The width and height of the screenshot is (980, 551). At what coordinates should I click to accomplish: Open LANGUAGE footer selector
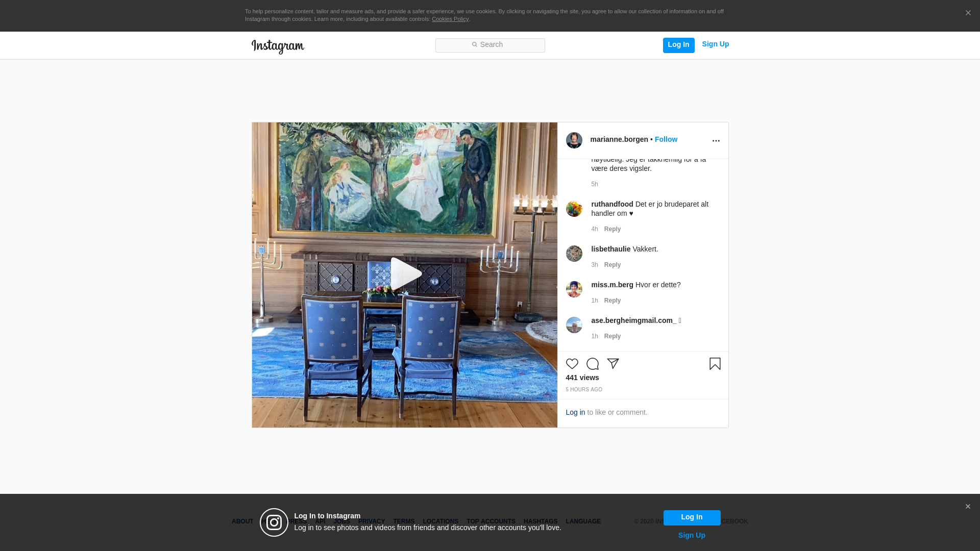[583, 521]
